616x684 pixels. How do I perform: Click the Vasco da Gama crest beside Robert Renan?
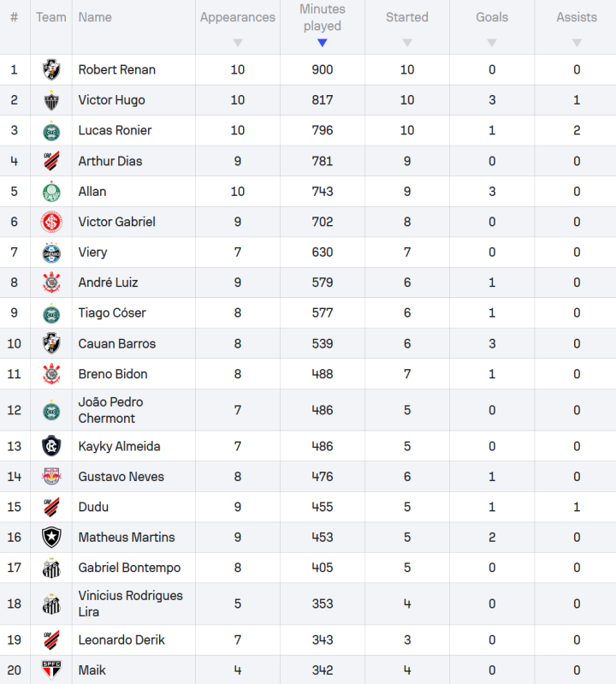51,69
